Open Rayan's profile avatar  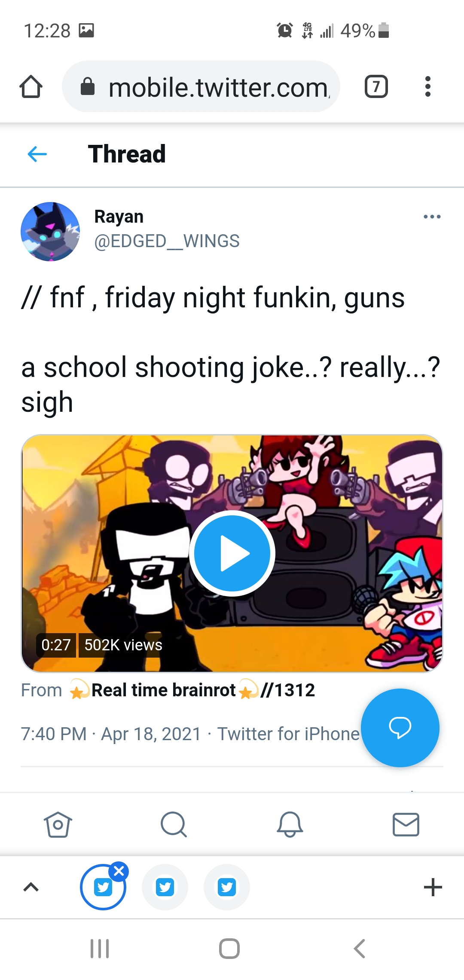pos(50,232)
